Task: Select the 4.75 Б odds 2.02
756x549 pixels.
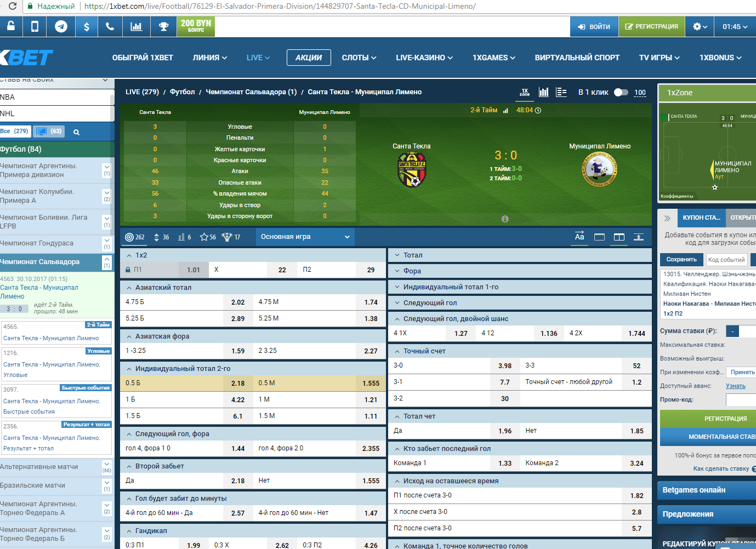Action: point(238,302)
